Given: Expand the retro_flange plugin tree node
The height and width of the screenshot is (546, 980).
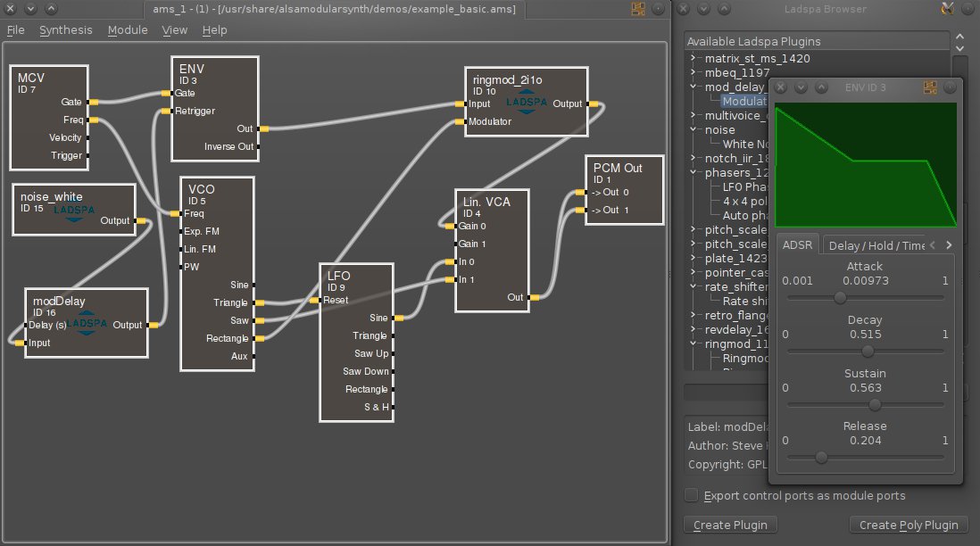Looking at the screenshot, I should 693,315.
